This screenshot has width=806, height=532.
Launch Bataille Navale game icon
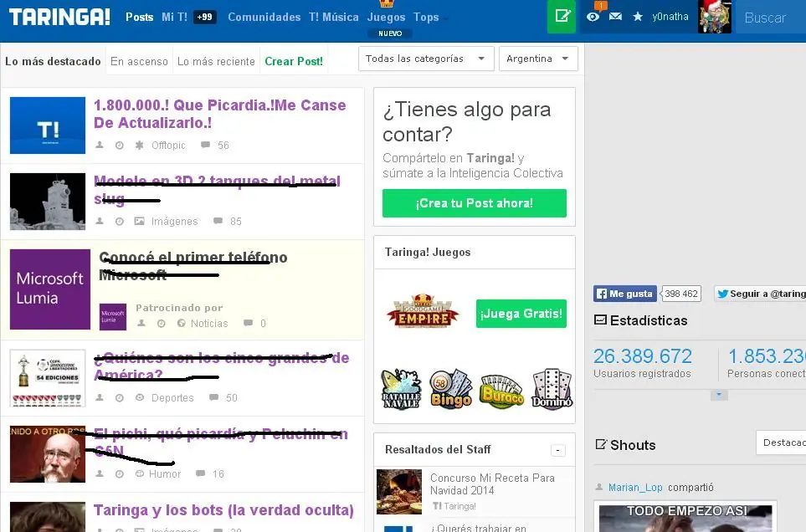(x=402, y=389)
